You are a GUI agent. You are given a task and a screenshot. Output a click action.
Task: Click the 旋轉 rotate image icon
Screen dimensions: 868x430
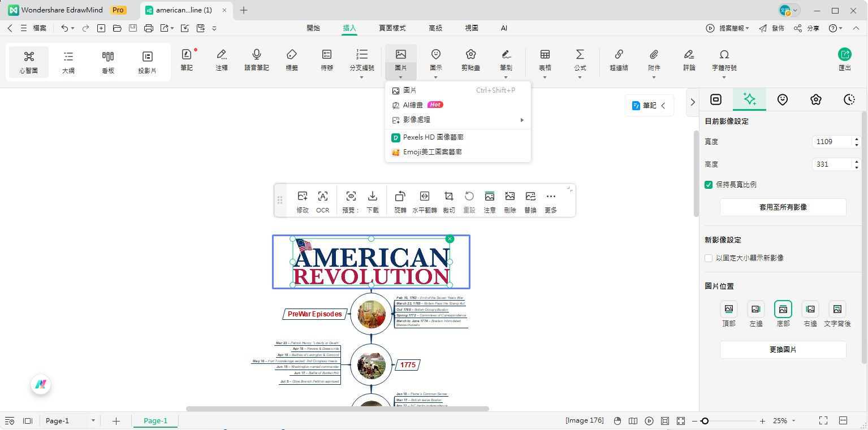[x=400, y=201]
